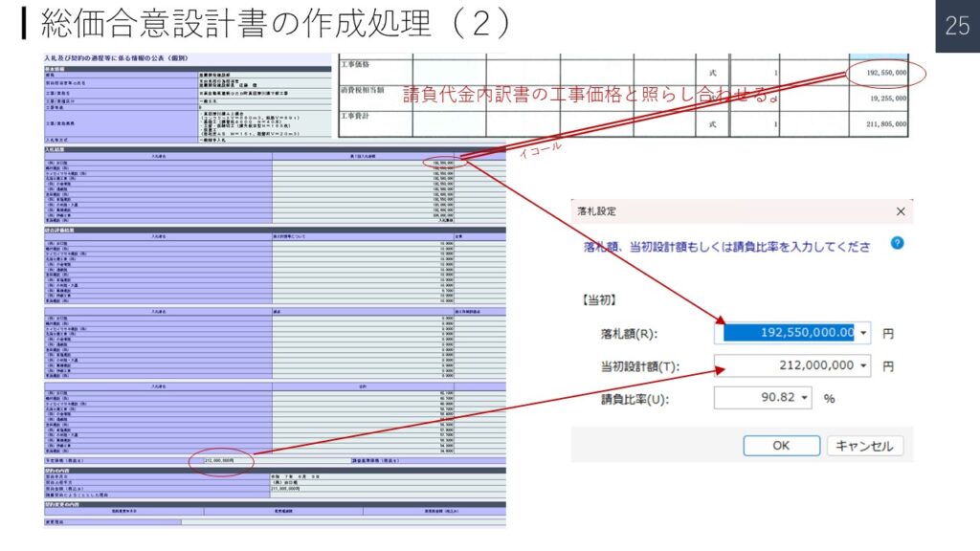The height and width of the screenshot is (551, 980).
Task: Click the 落札設定 dialog title bar
Action: coord(727,211)
